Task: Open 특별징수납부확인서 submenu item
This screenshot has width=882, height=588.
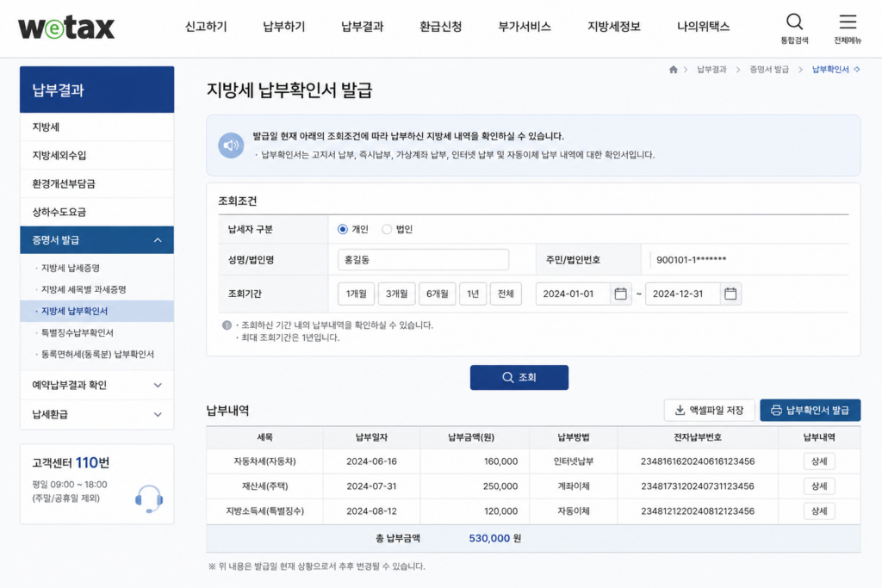Action: 77,333
